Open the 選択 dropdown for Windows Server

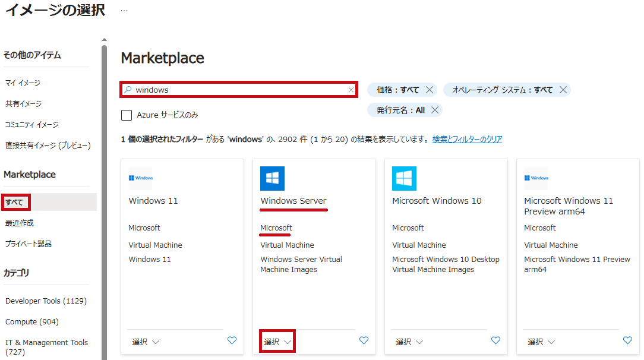pyautogui.click(x=277, y=342)
